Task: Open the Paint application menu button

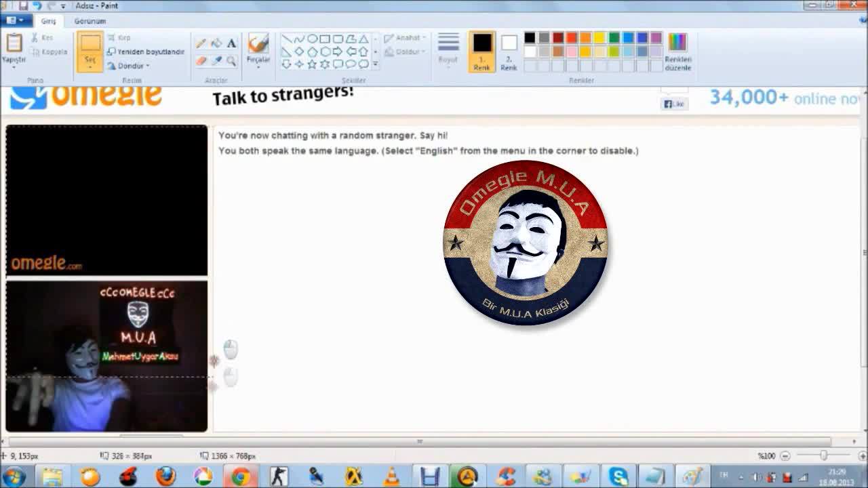Action: pyautogui.click(x=15, y=20)
